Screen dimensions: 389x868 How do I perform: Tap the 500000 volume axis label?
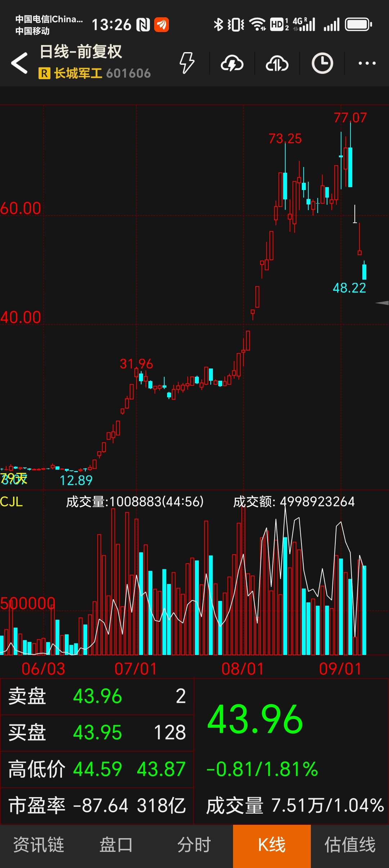click(x=28, y=603)
